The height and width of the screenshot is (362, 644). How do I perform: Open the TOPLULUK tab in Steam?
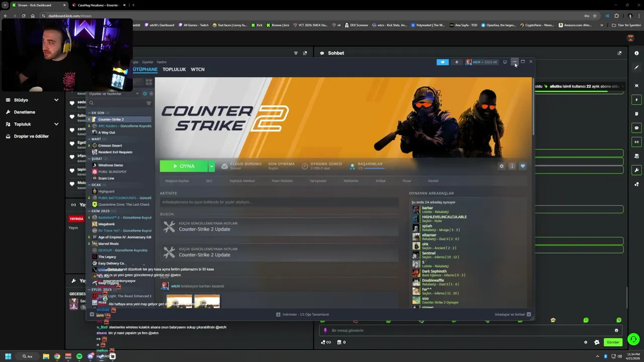[174, 69]
